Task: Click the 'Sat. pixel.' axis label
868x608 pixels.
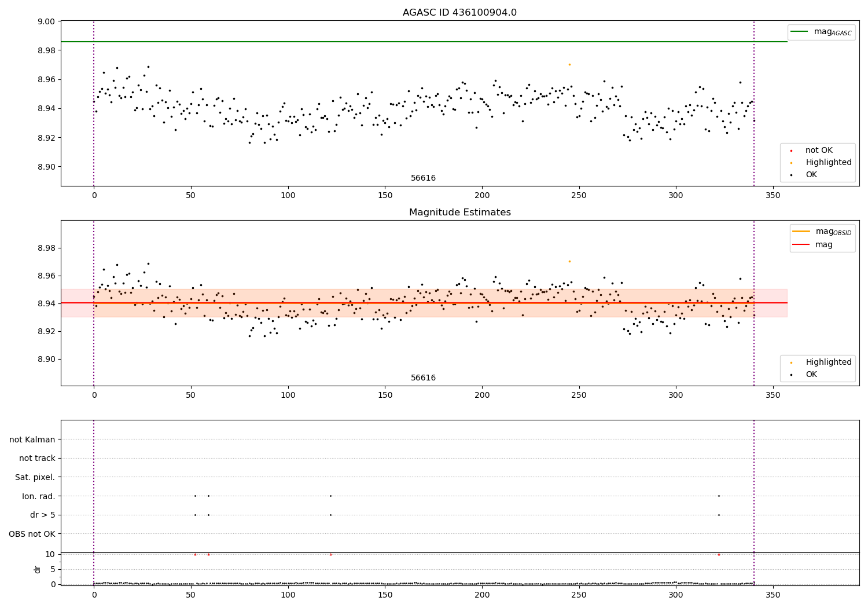Action: 35,478
